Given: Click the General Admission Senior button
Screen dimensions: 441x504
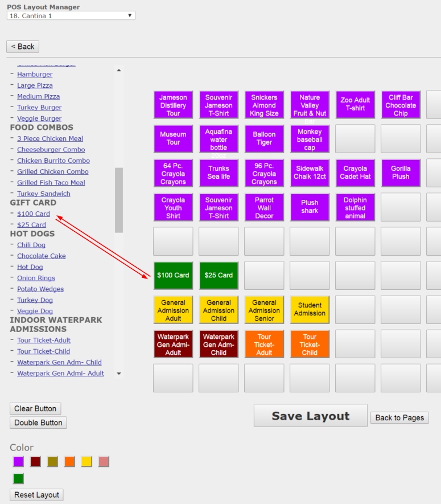Looking at the screenshot, I should (264, 310).
